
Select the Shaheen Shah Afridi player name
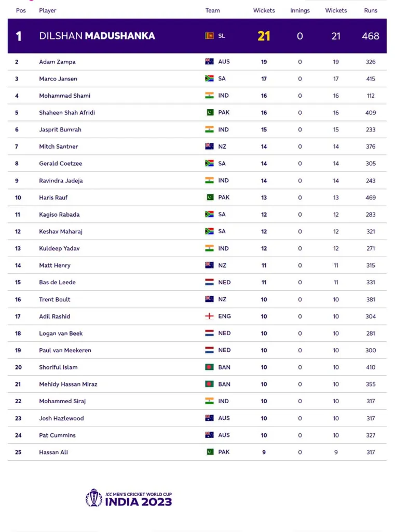pyautogui.click(x=67, y=113)
